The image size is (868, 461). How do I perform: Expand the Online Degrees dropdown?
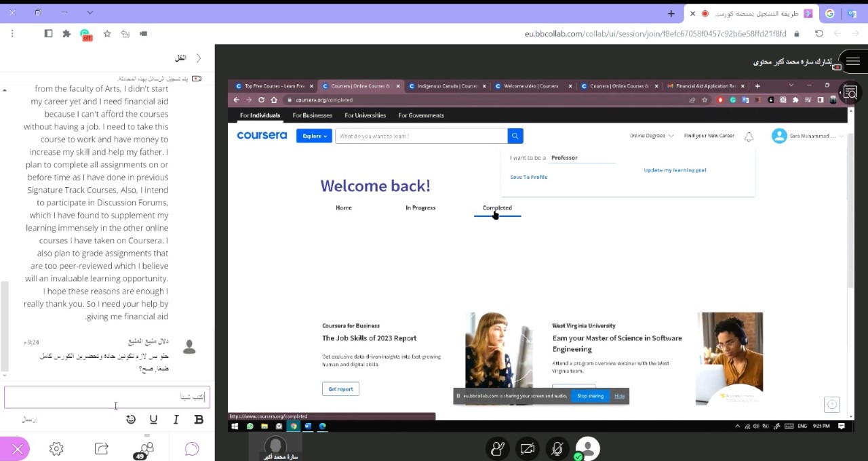pyautogui.click(x=652, y=136)
